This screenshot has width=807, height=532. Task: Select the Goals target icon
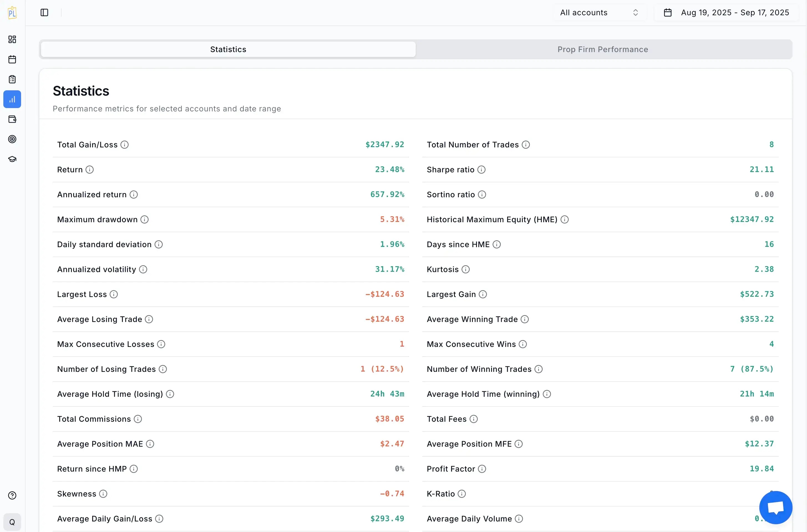(x=12, y=139)
